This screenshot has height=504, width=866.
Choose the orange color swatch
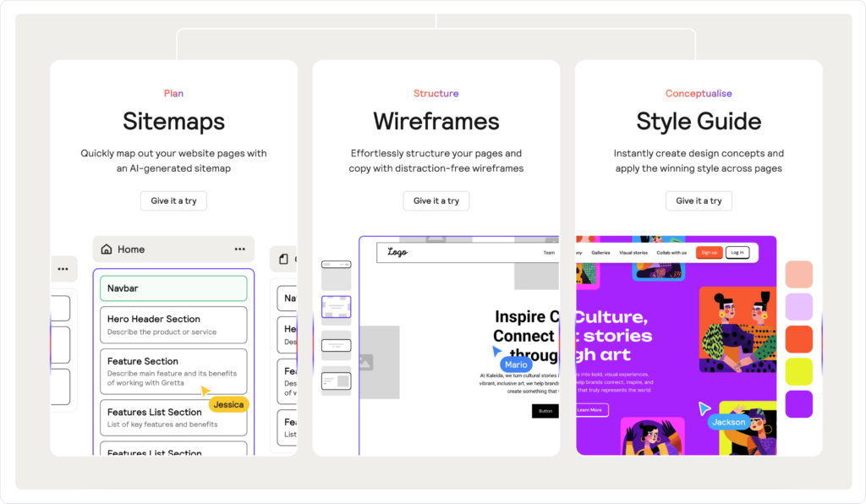click(x=799, y=339)
